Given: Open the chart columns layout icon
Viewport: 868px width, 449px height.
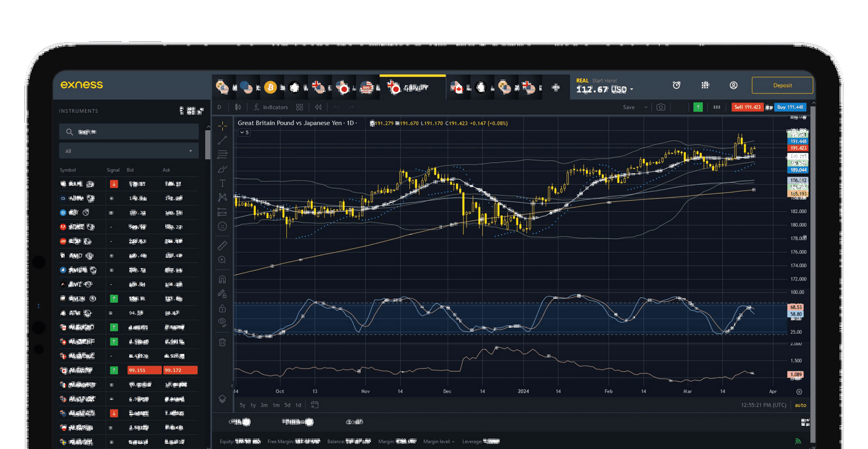Looking at the screenshot, I should click(x=717, y=107).
